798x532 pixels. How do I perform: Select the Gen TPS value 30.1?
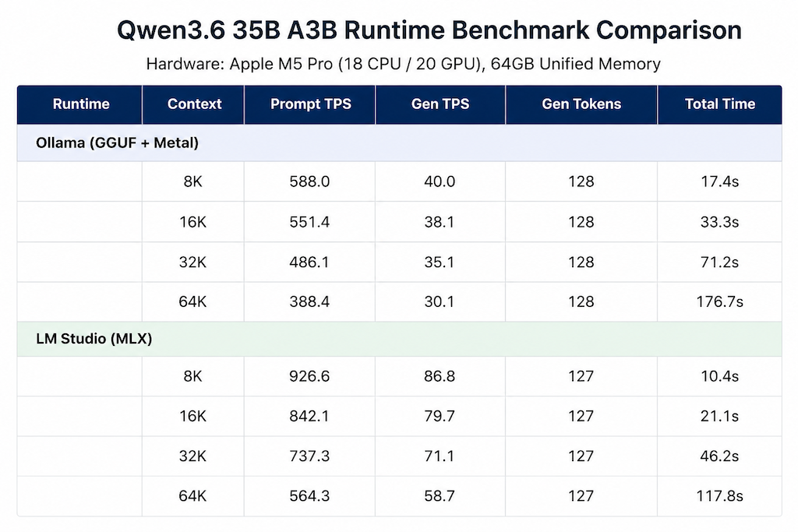coord(440,301)
